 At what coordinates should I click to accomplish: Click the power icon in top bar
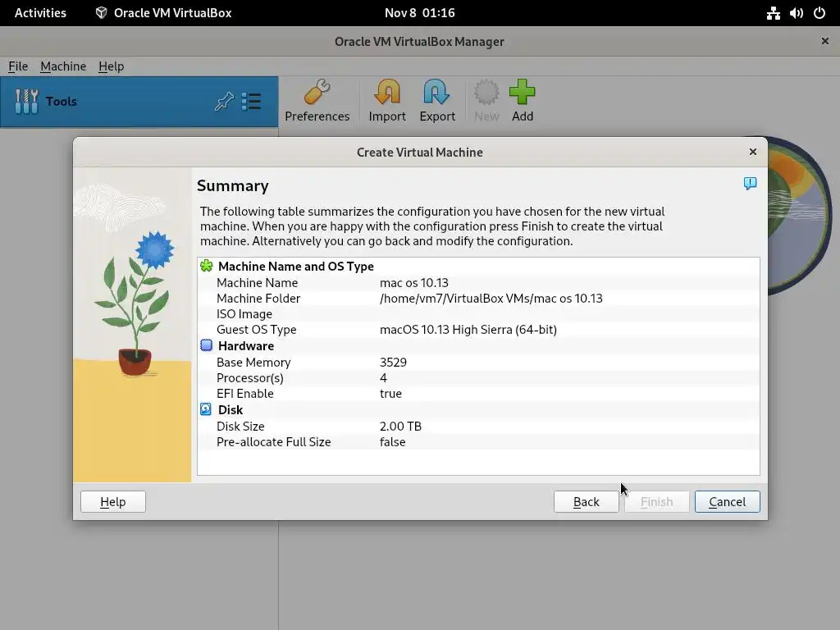pos(819,13)
